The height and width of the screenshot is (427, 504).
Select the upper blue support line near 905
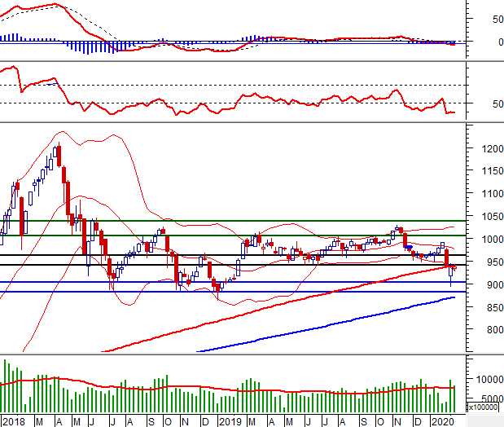tap(233, 282)
